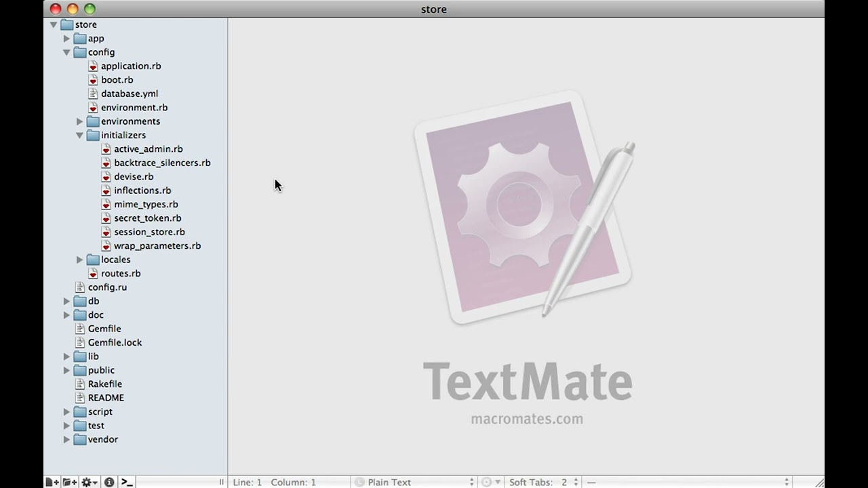Select the Gemfile.lock file name
868x488 pixels.
115,342
